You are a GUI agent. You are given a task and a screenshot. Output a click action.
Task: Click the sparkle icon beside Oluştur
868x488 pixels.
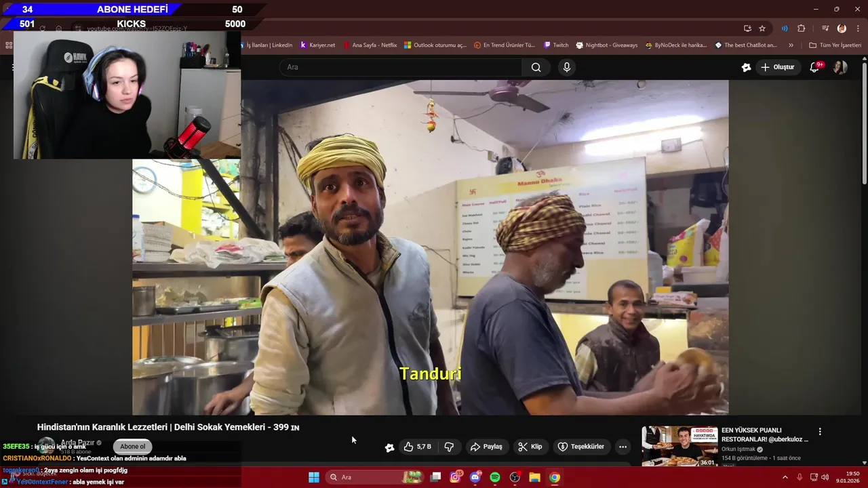[x=746, y=67]
